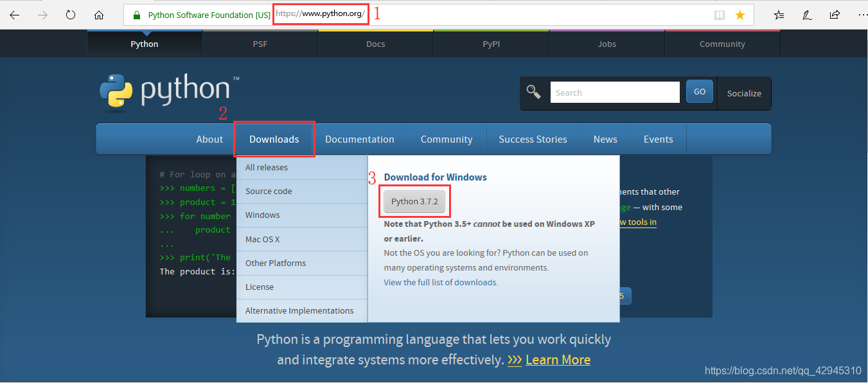868x383 pixels.
Task: Open the Documentation navigation menu
Action: pyautogui.click(x=360, y=139)
